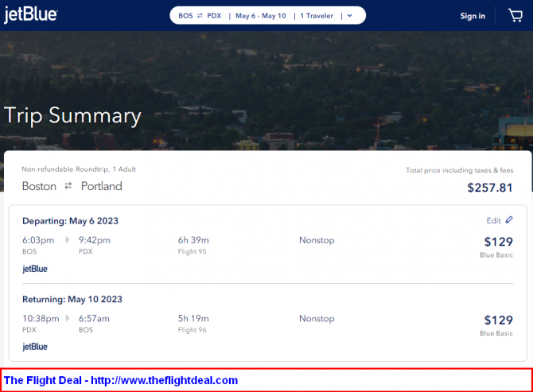Click the Nonstop label for returning flight
The width and height of the screenshot is (533, 392).
pos(317,319)
